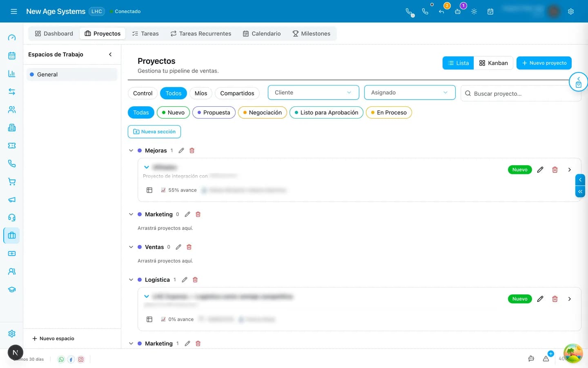Select the Proyectos tab

pyautogui.click(x=102, y=34)
